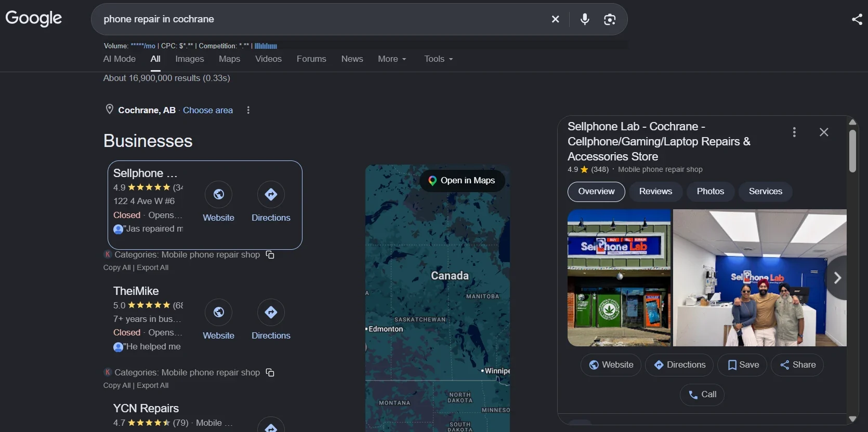Share the Sellphone Lab listing

[x=797, y=365]
